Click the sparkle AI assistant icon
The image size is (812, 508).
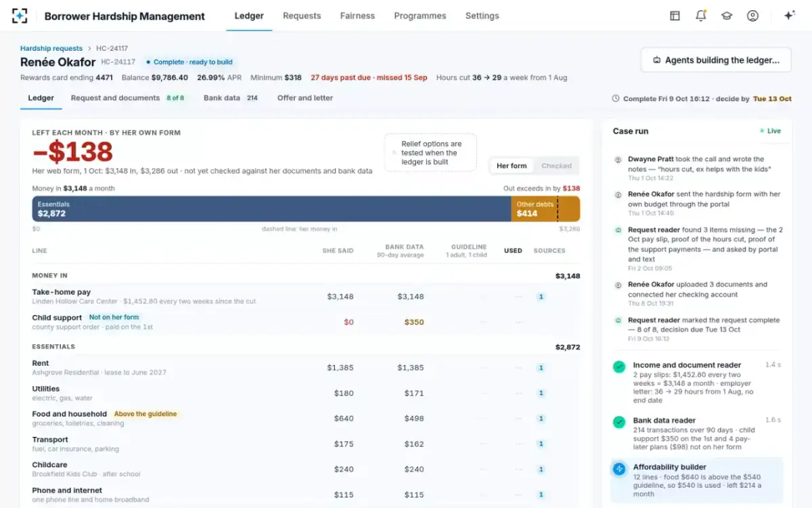pyautogui.click(x=789, y=16)
